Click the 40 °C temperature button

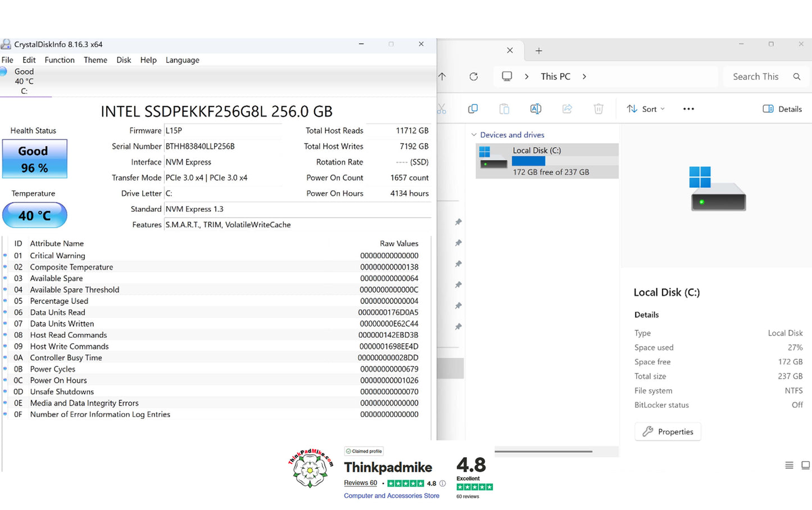tap(35, 215)
